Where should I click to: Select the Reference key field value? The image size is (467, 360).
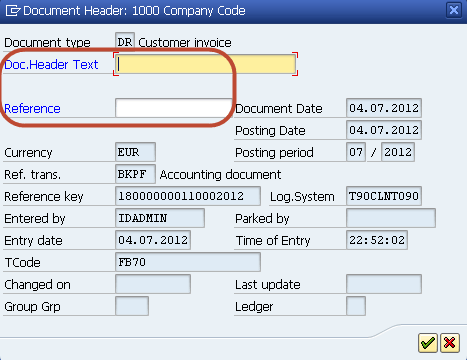point(188,196)
